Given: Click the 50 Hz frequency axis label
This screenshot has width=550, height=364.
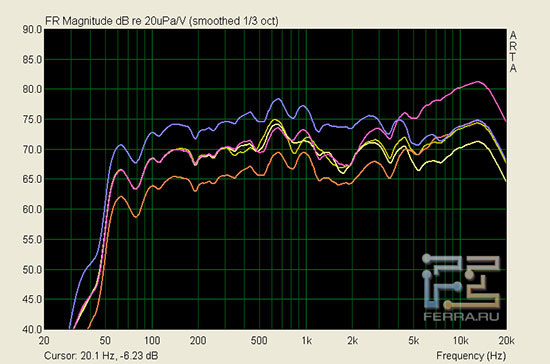Looking at the screenshot, I should [105, 341].
